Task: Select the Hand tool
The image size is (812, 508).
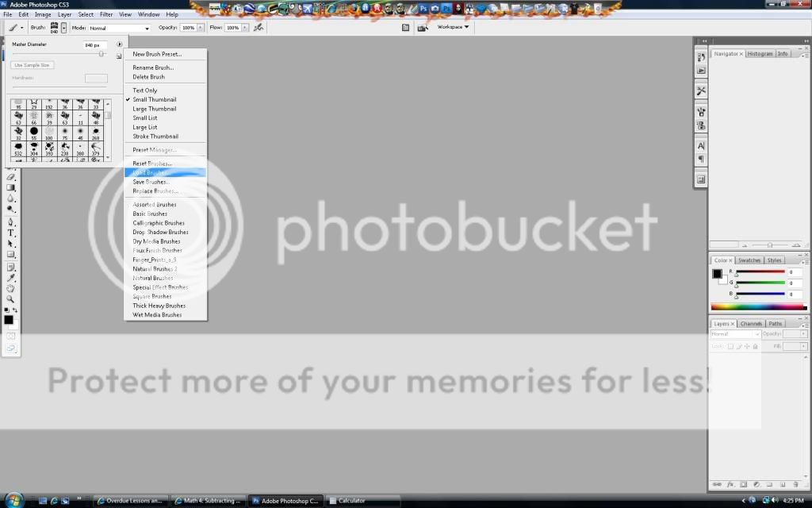Action: [10, 289]
